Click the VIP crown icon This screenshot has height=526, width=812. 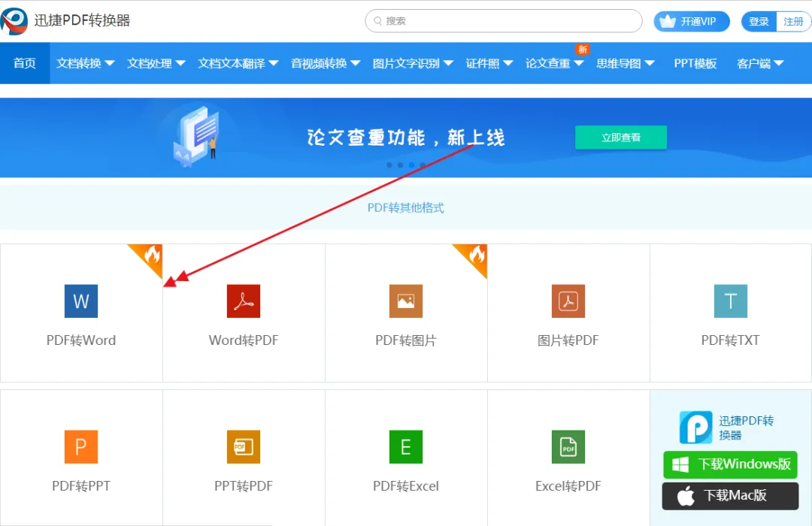coord(668,21)
